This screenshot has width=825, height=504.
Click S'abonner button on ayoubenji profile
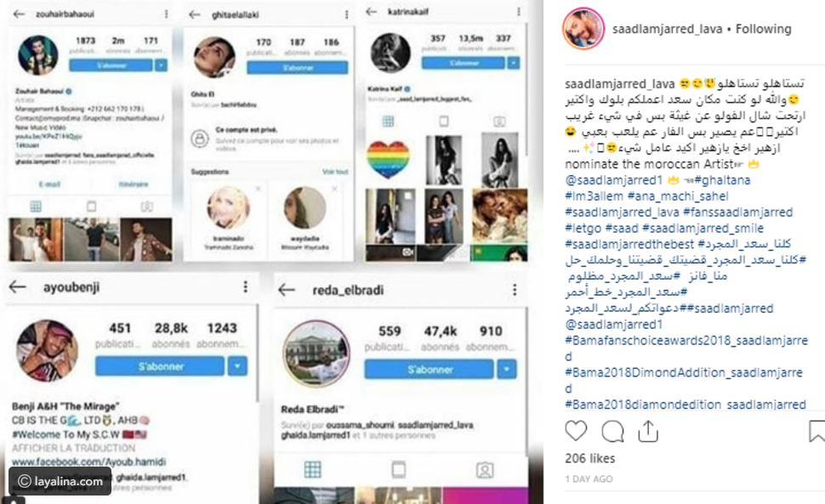point(160,366)
